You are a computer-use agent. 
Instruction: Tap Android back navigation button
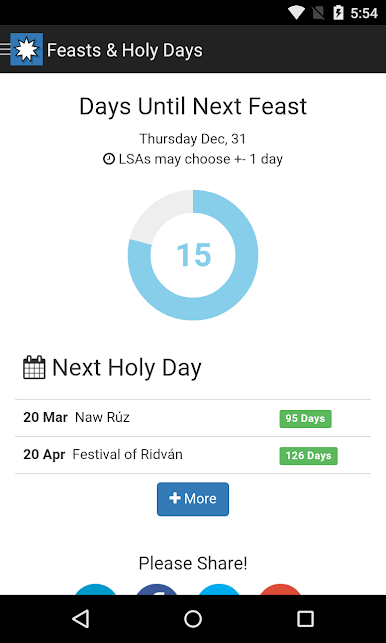[80, 619]
